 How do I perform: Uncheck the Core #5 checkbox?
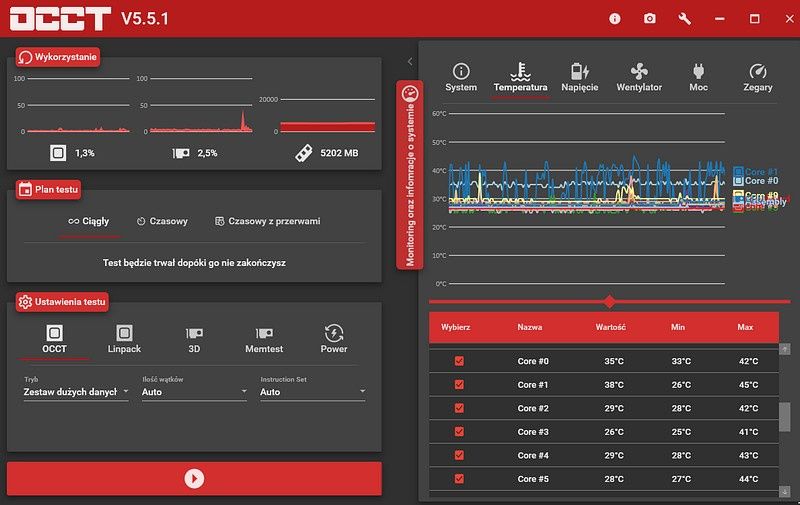pyautogui.click(x=459, y=478)
